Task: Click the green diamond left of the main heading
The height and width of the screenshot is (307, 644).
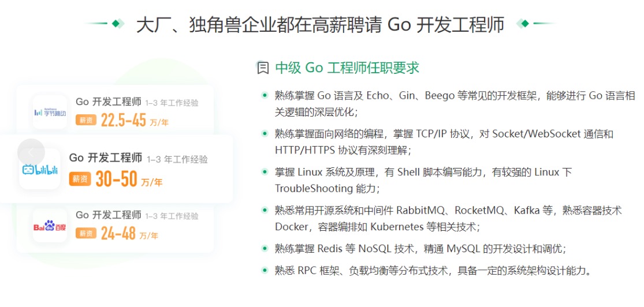Action: click(117, 24)
